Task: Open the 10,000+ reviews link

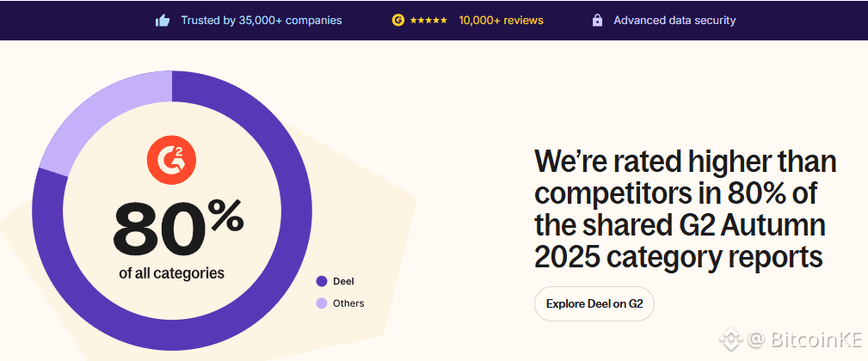Action: pyautogui.click(x=501, y=20)
